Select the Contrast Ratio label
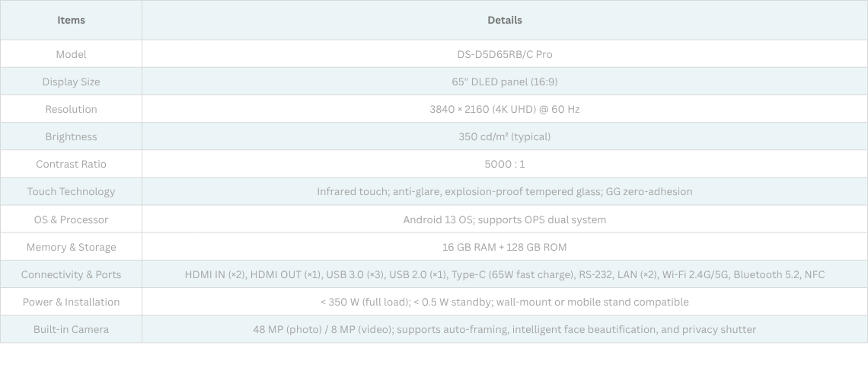The height and width of the screenshot is (381, 868). tap(71, 164)
